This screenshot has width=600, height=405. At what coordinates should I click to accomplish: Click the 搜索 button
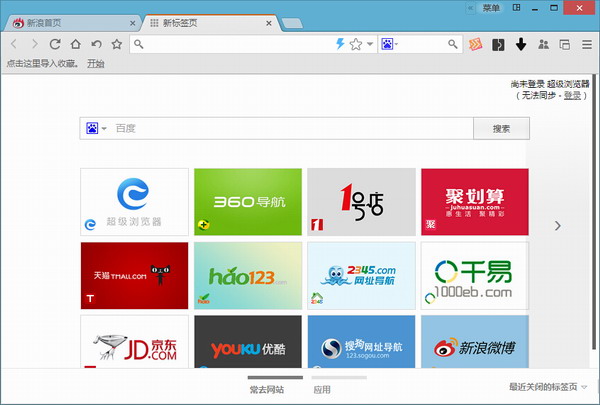pos(501,129)
